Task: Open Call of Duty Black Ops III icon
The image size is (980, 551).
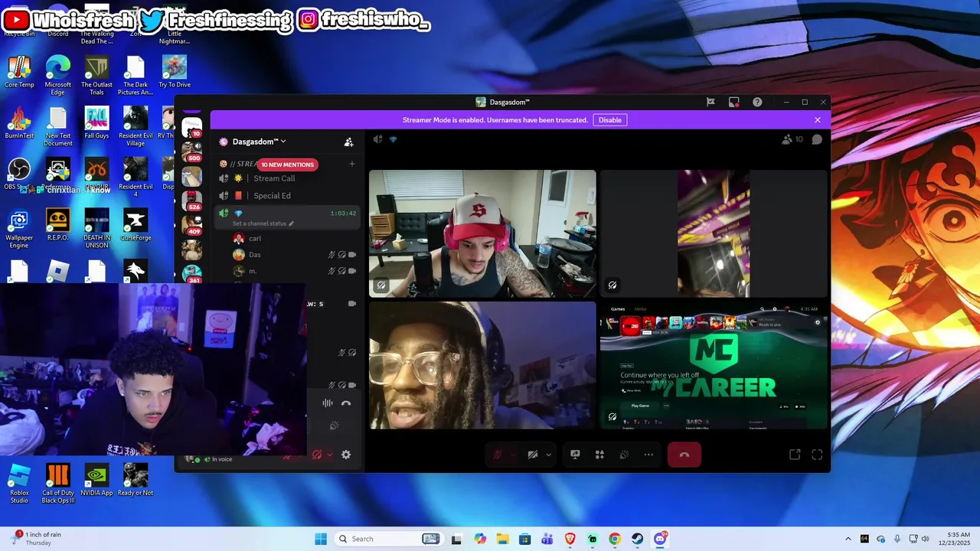Action: pos(58,484)
